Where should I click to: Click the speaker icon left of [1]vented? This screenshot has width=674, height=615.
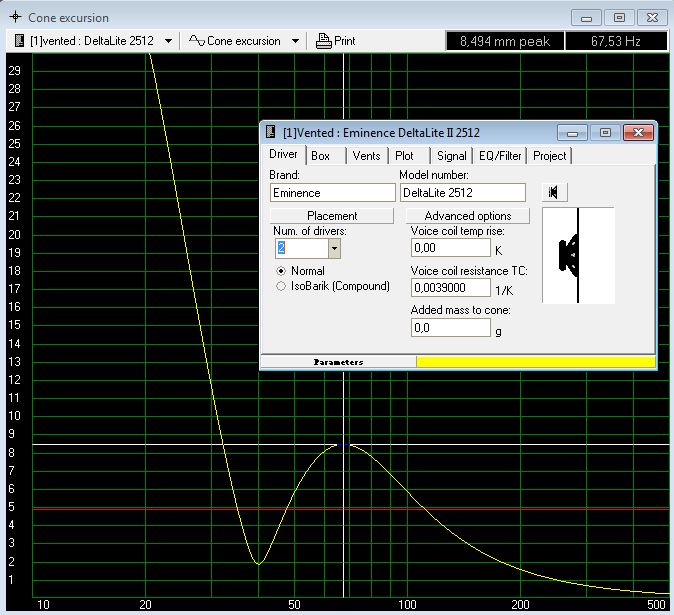[20, 41]
